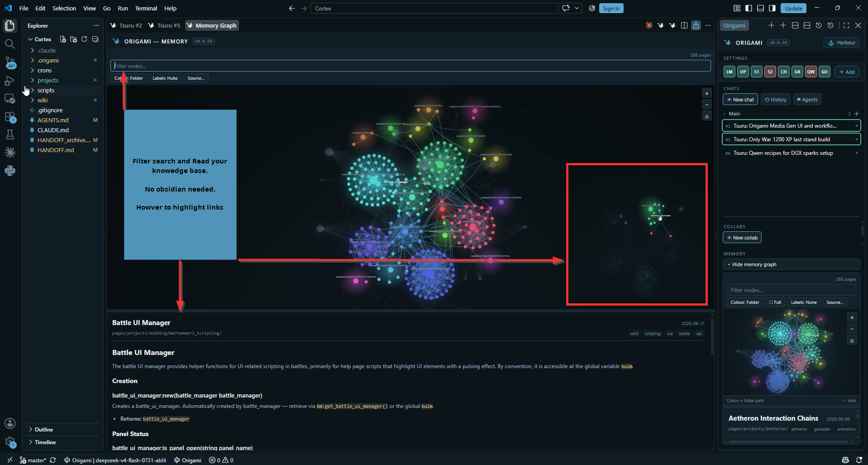Expand the wiki folder
868x465 pixels.
coord(63,100)
